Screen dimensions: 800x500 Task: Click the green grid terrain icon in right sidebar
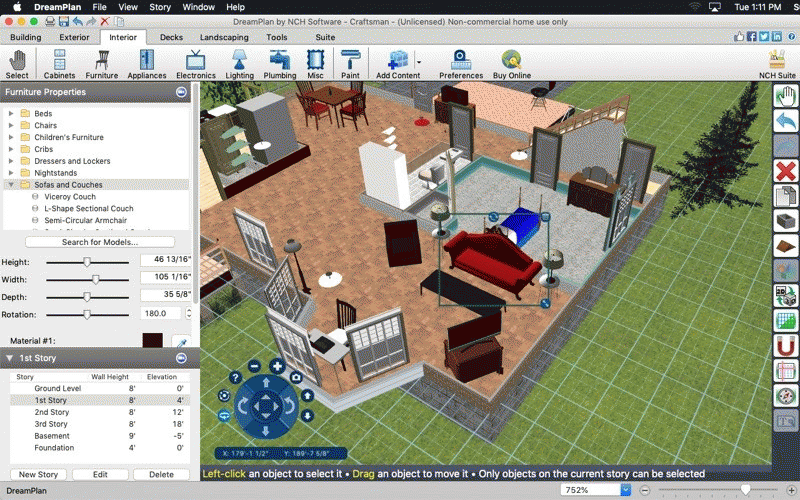click(786, 321)
